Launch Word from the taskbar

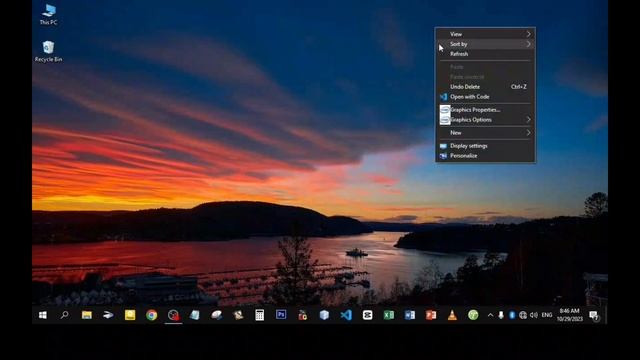click(410, 315)
